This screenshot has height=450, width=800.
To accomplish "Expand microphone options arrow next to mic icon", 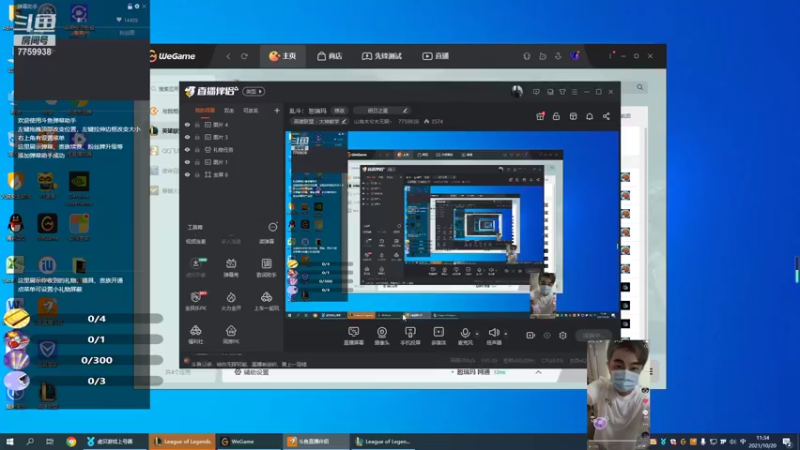I will coord(477,334).
